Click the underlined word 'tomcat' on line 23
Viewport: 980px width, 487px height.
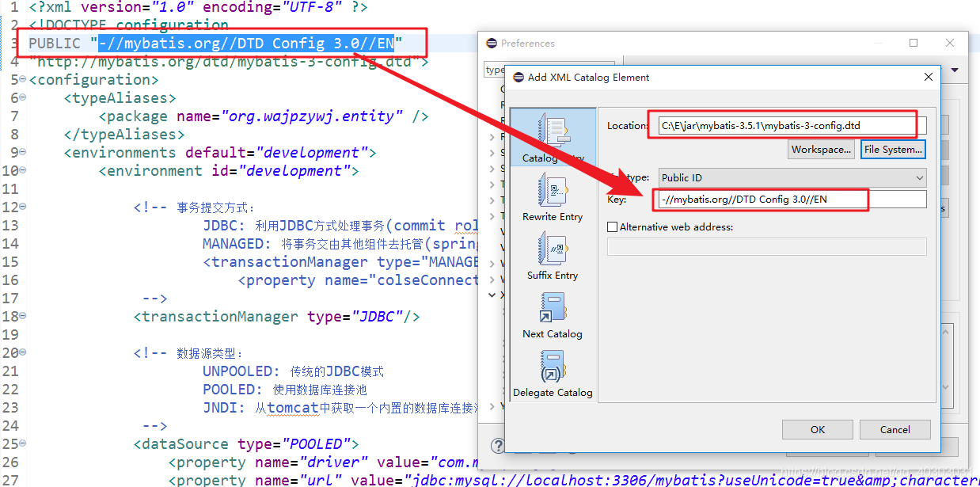tap(293, 408)
